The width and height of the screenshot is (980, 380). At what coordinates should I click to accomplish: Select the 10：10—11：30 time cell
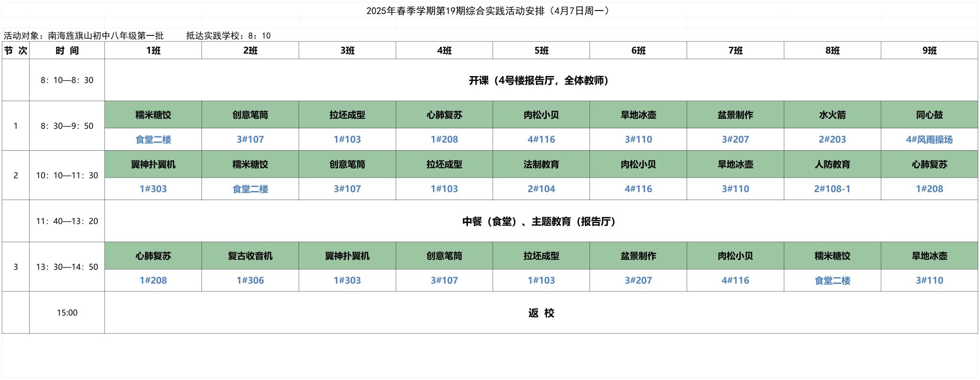[67, 175]
